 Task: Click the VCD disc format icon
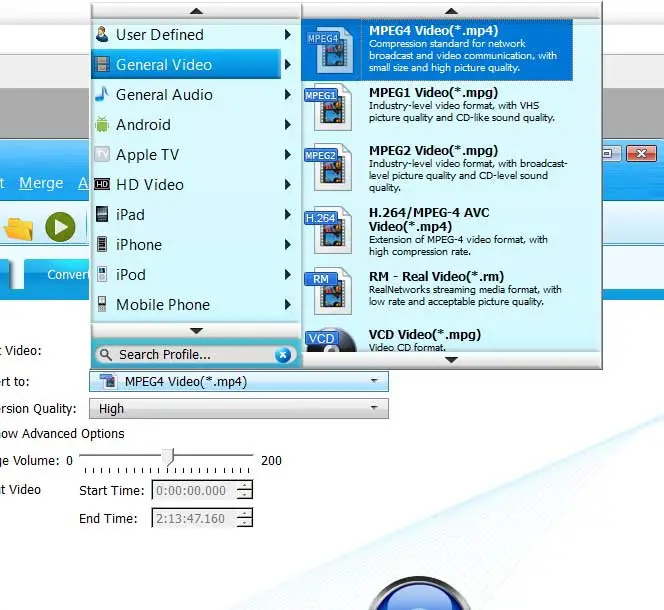(330, 340)
